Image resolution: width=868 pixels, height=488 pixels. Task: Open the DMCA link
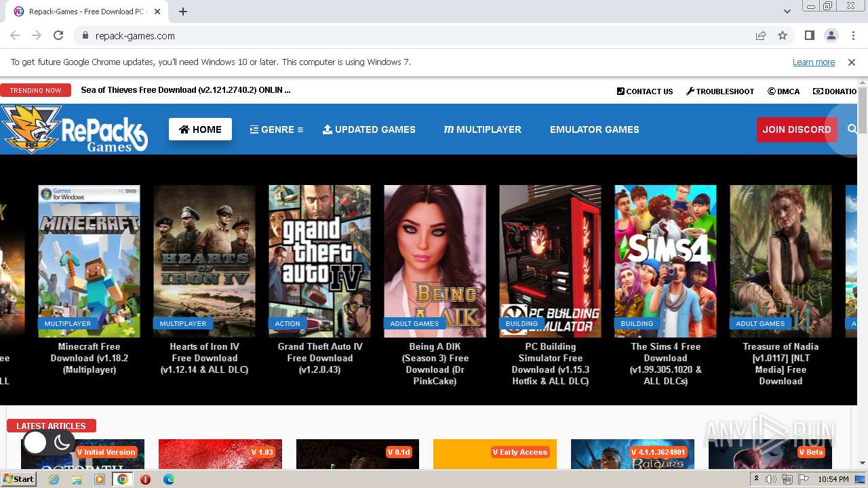[x=783, y=91]
